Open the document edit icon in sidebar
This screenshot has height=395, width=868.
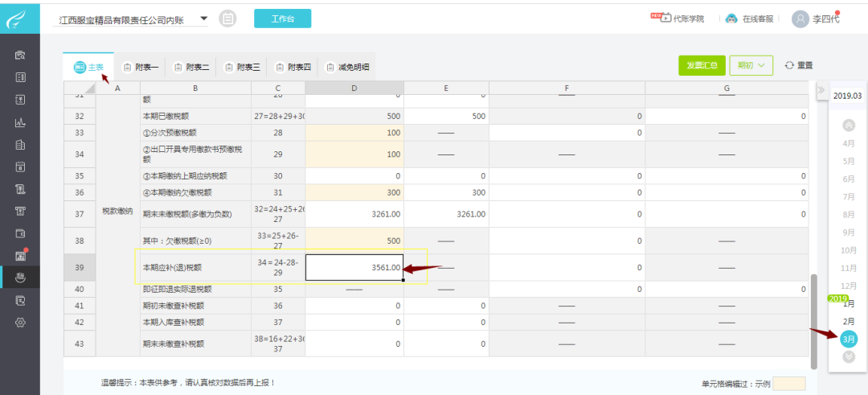(20, 301)
